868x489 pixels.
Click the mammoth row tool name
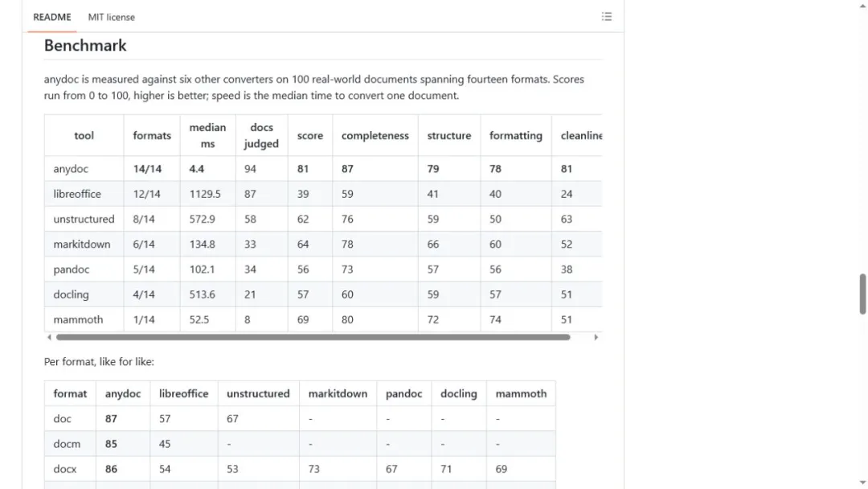tap(78, 319)
